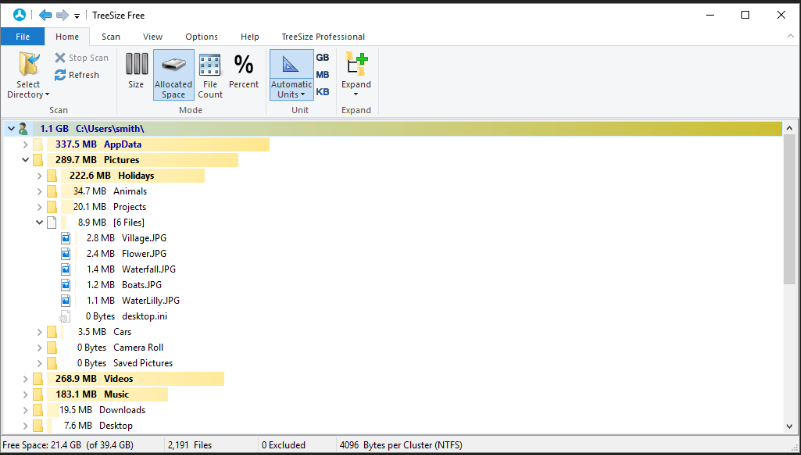Open Automatic Units dropdown arrow

(x=302, y=95)
